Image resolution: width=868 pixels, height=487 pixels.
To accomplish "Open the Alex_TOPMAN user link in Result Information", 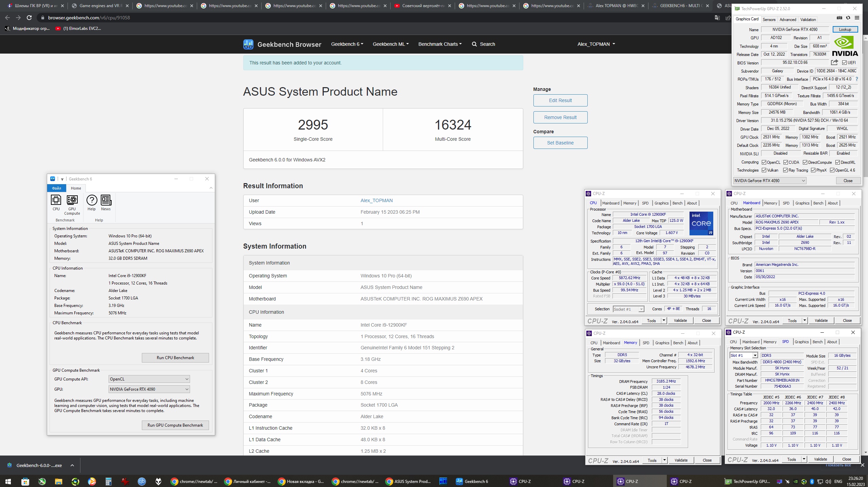I will click(376, 200).
